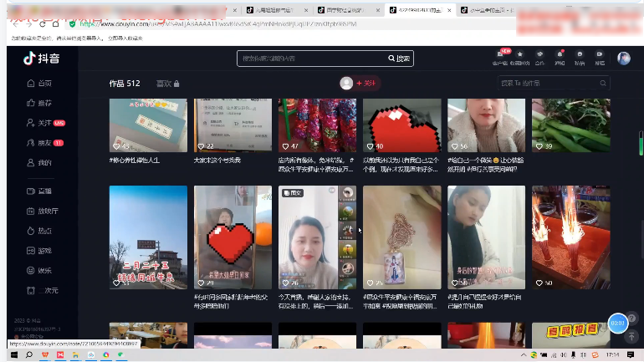Open the video thumbnail with 22 likes
Screen dimensions: 644x362
pos(233,125)
